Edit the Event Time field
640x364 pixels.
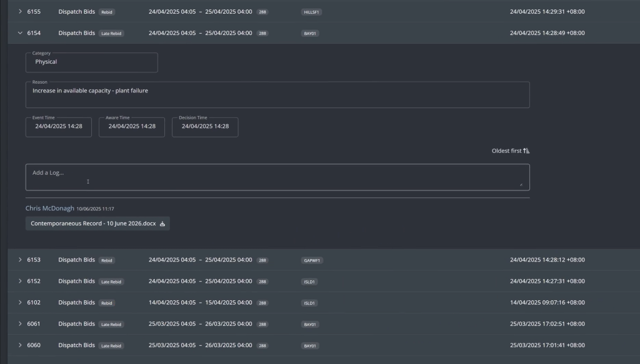tap(59, 127)
